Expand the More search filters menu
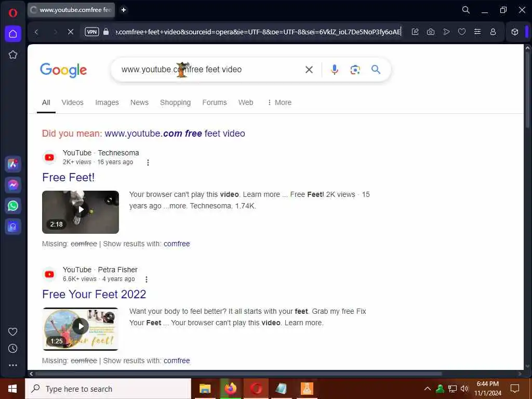Viewport: 532px width, 399px height. tap(279, 102)
